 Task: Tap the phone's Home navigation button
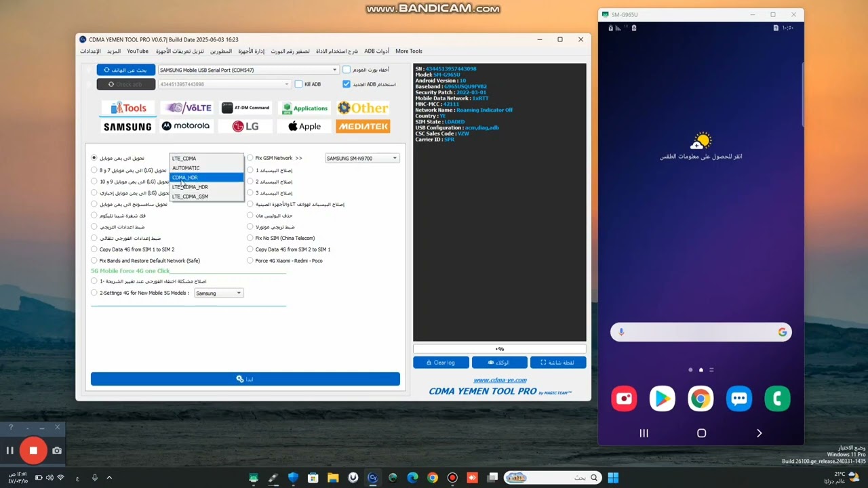701,433
